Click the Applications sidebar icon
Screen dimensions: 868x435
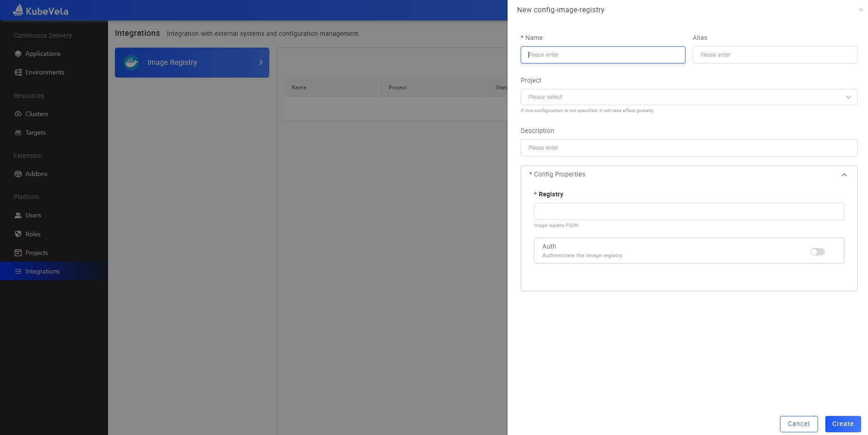coord(18,54)
